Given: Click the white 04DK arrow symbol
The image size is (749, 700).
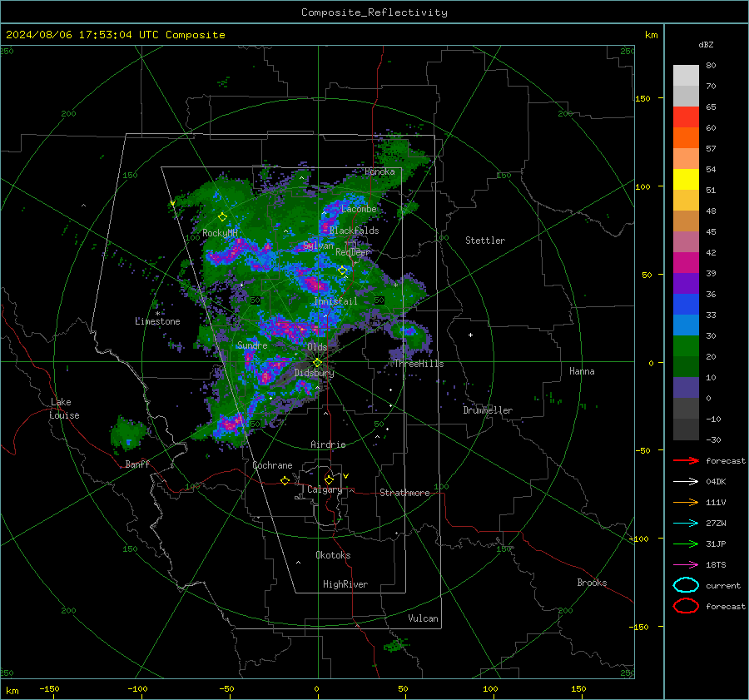Looking at the screenshot, I should click(x=686, y=481).
